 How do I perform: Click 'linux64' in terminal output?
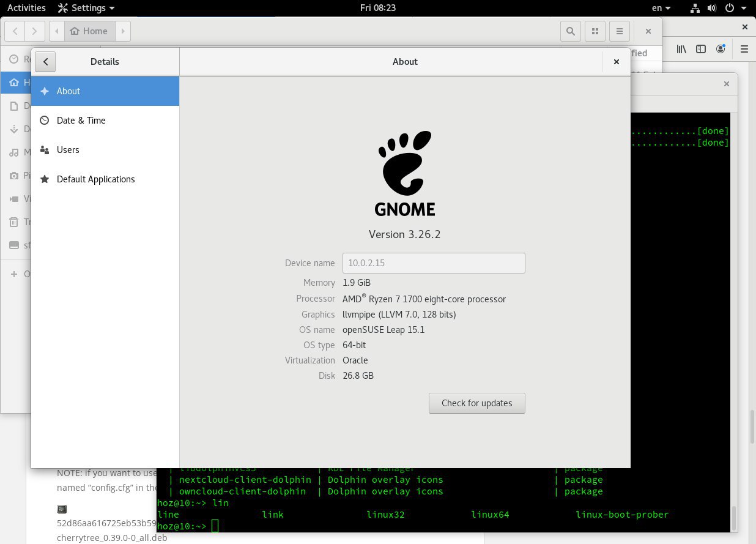point(490,515)
